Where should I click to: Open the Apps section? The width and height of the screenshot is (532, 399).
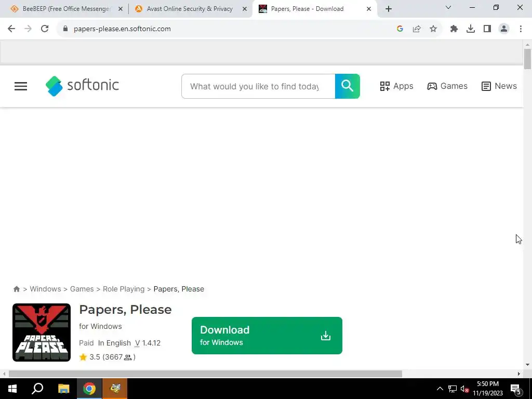click(396, 86)
